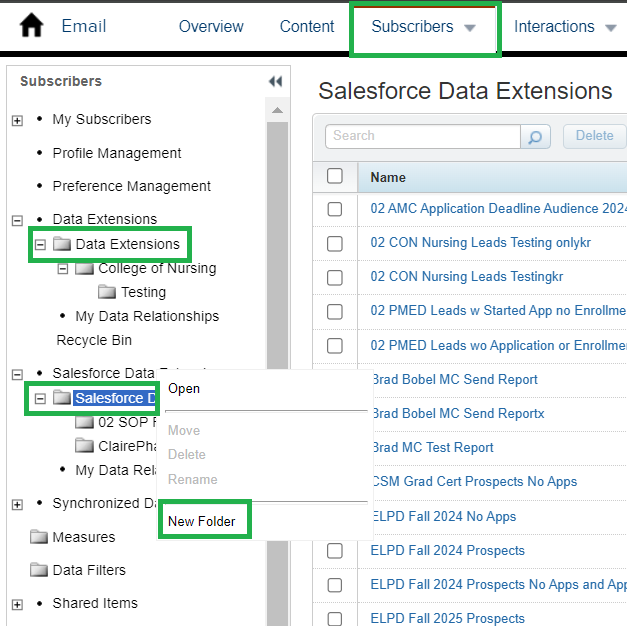Image resolution: width=627 pixels, height=626 pixels.
Task: Check 02 CON Nursing Leads Testing onlykr
Action: point(335,243)
